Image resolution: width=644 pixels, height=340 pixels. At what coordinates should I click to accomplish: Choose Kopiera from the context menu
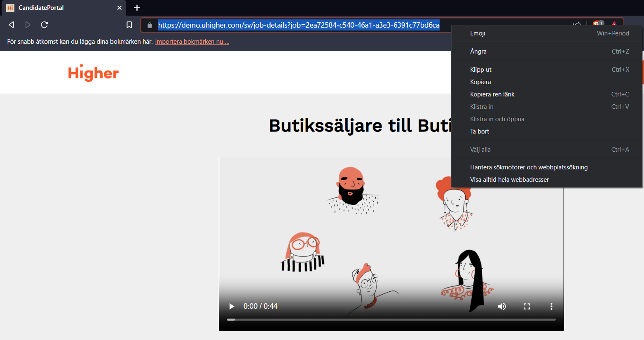pos(480,82)
